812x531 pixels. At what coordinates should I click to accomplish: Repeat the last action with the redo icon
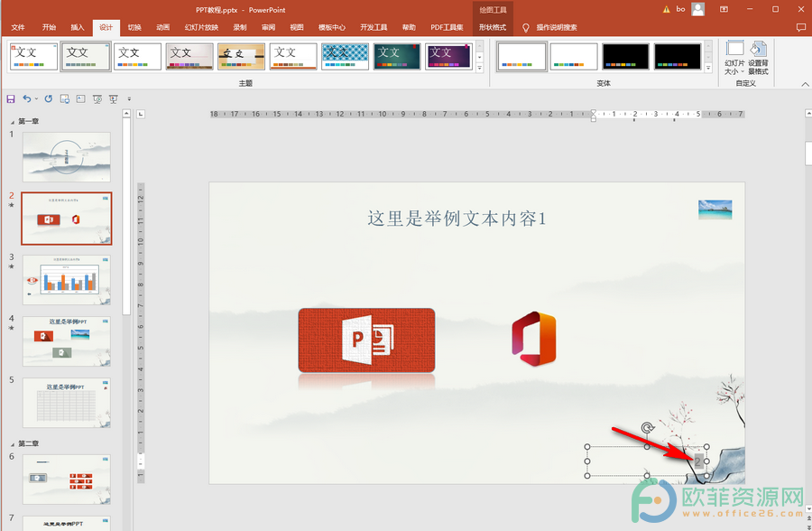48,98
